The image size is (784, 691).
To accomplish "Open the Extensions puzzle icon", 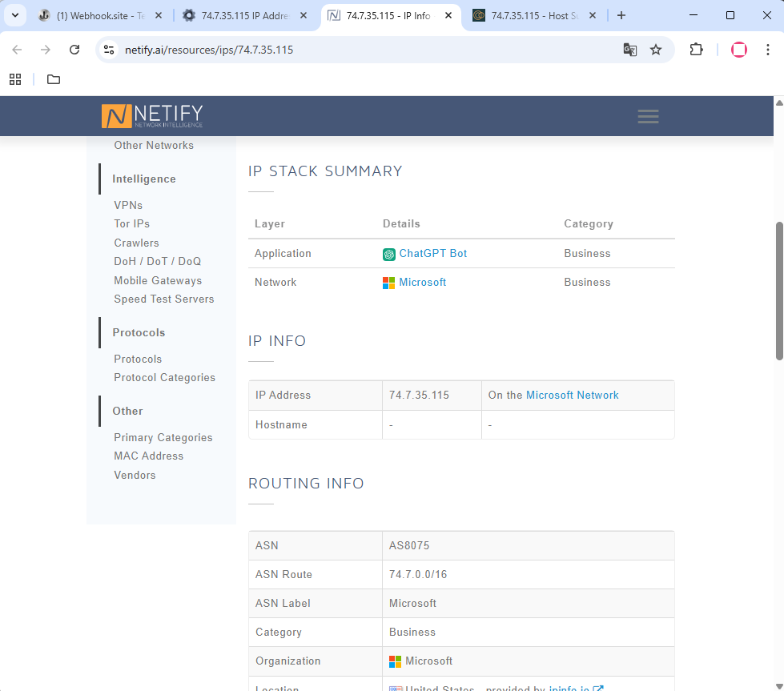I will 696,50.
